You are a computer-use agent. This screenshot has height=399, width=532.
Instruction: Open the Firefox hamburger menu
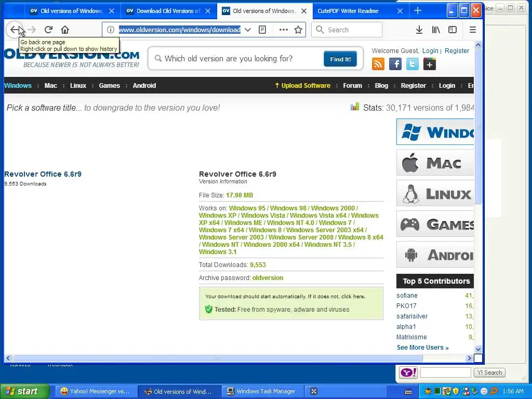(x=473, y=30)
